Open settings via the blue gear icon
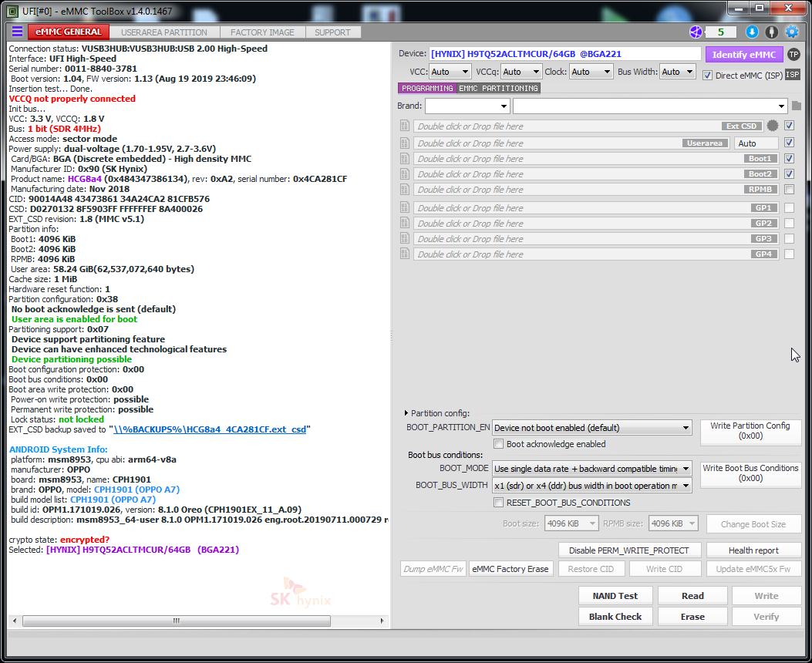 [x=791, y=32]
